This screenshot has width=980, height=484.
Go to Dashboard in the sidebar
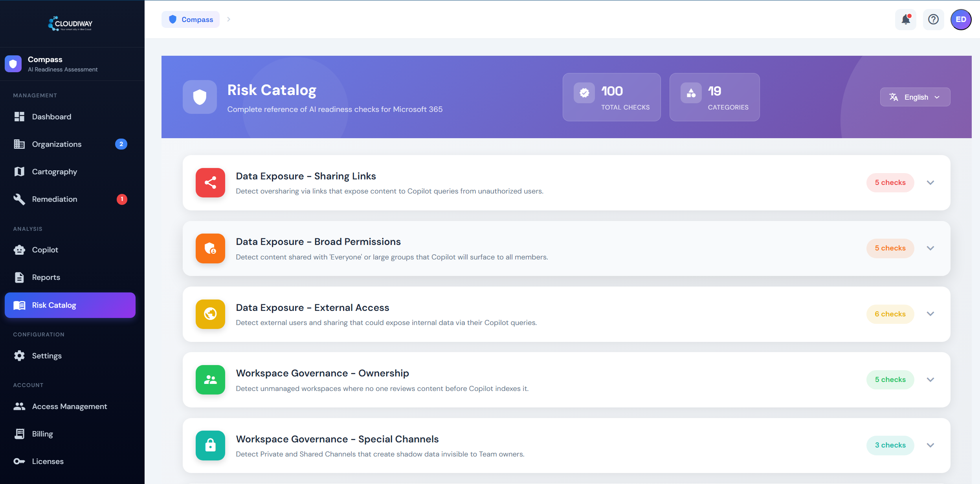tap(70, 117)
